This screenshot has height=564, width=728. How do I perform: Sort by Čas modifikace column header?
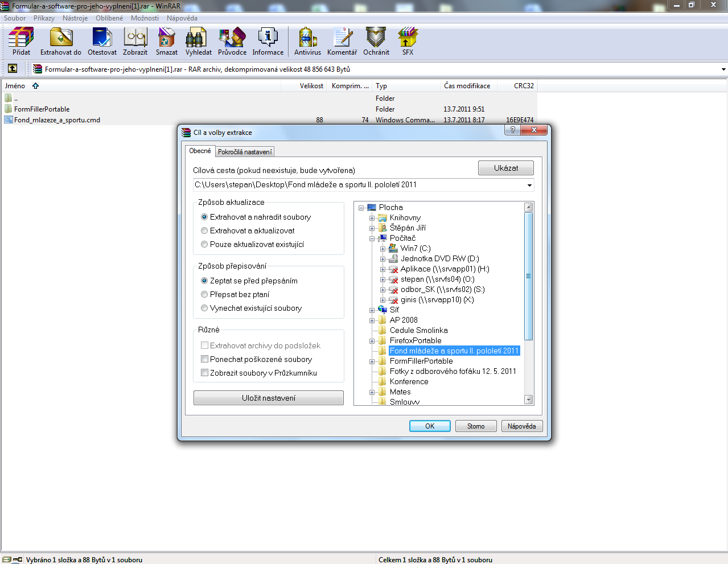coord(469,86)
